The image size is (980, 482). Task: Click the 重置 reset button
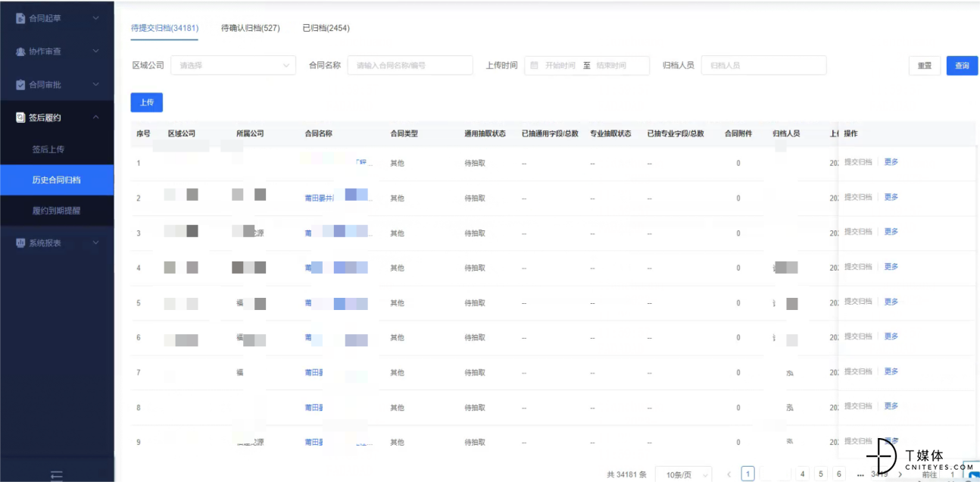click(925, 66)
